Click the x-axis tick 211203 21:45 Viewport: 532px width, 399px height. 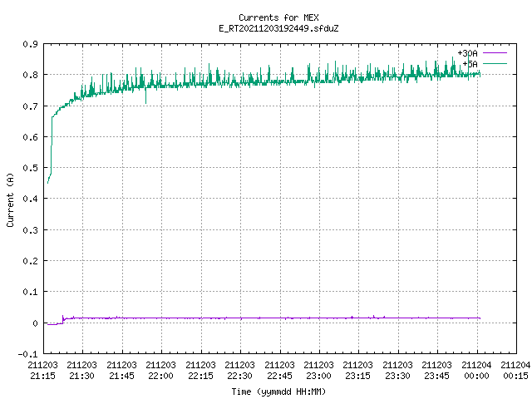click(121, 370)
